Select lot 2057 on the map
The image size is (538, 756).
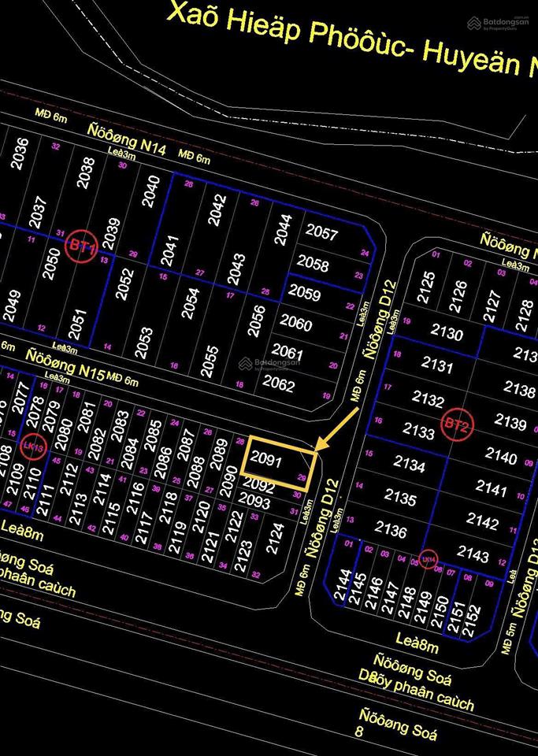click(x=321, y=234)
